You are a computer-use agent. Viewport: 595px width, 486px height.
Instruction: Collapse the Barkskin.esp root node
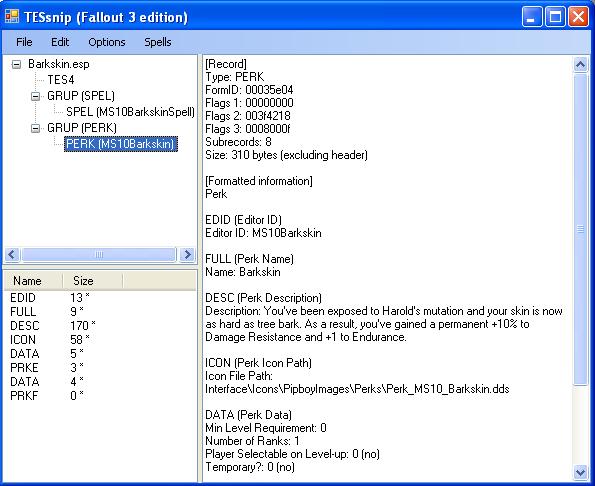point(16,64)
